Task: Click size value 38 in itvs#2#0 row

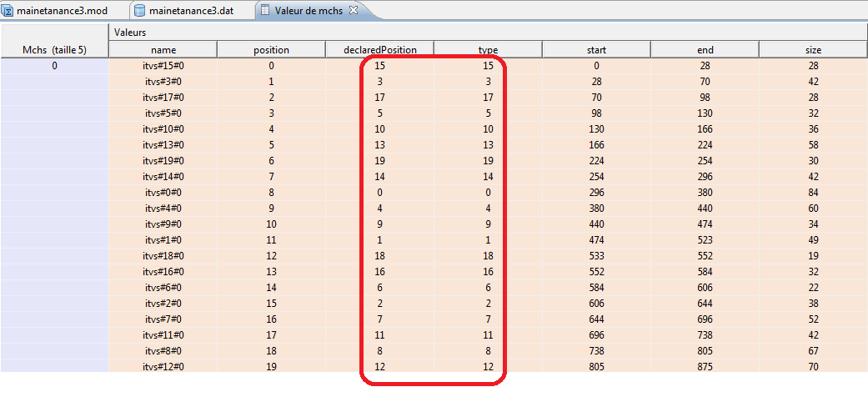Action: (813, 304)
